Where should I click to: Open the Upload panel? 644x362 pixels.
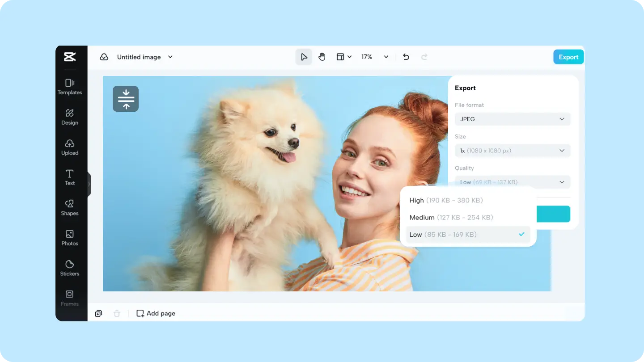[70, 147]
